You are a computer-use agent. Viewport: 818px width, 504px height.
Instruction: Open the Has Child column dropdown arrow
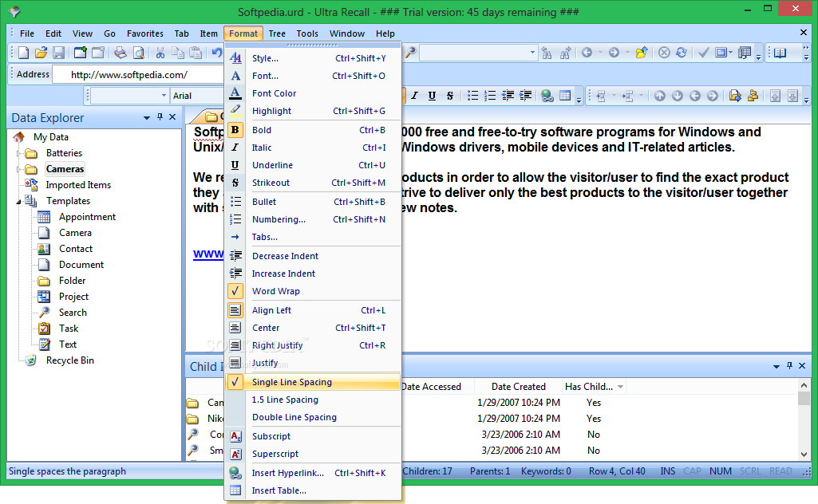(x=620, y=387)
